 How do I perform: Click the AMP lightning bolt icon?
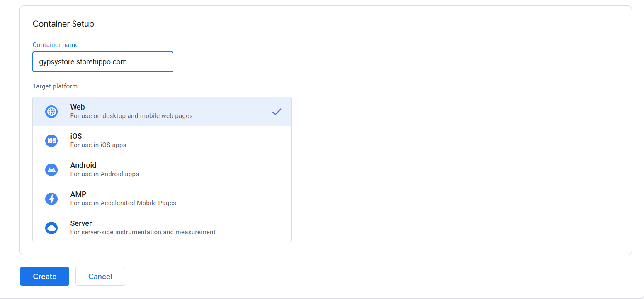click(51, 199)
